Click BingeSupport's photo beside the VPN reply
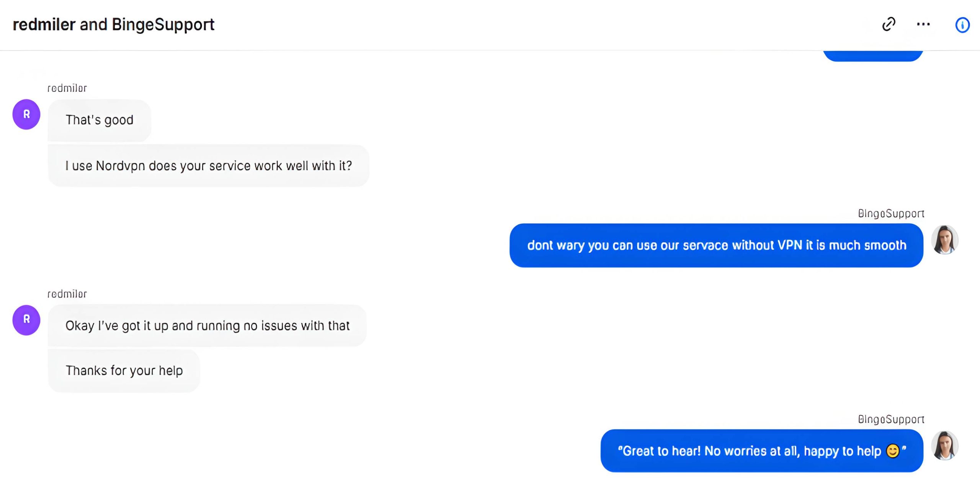Screen dimensions: 980x490 [944, 240]
